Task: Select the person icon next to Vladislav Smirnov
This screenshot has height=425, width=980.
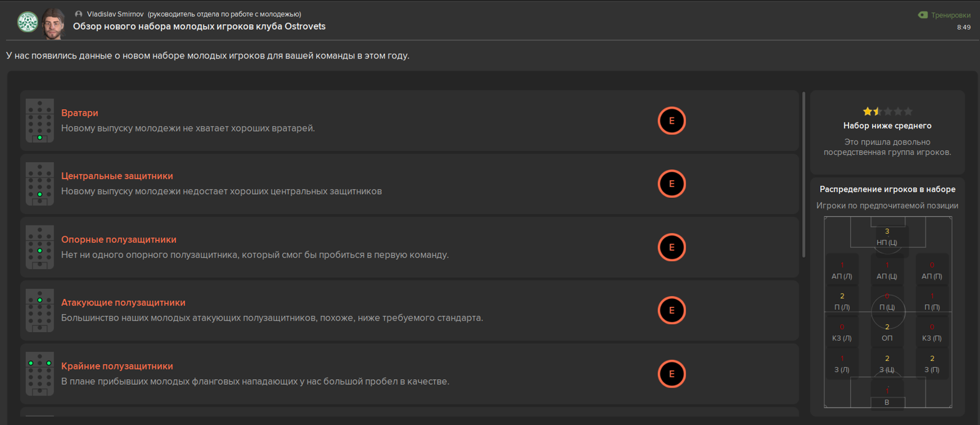Action: (78, 14)
